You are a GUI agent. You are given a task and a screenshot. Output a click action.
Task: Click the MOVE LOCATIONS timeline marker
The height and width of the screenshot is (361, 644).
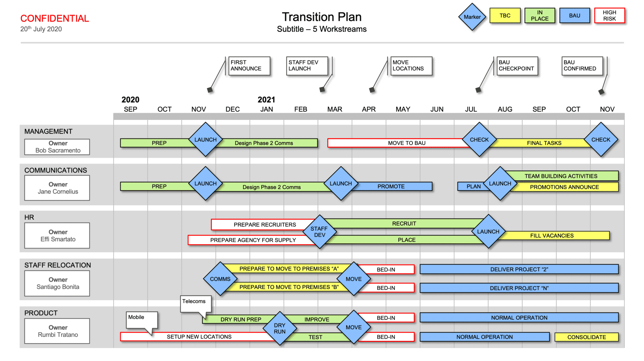click(x=369, y=90)
